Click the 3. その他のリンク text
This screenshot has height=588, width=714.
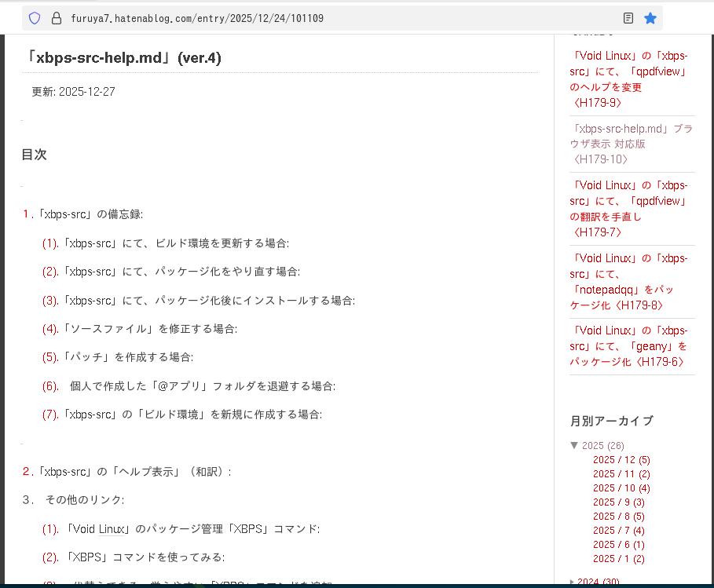click(73, 500)
